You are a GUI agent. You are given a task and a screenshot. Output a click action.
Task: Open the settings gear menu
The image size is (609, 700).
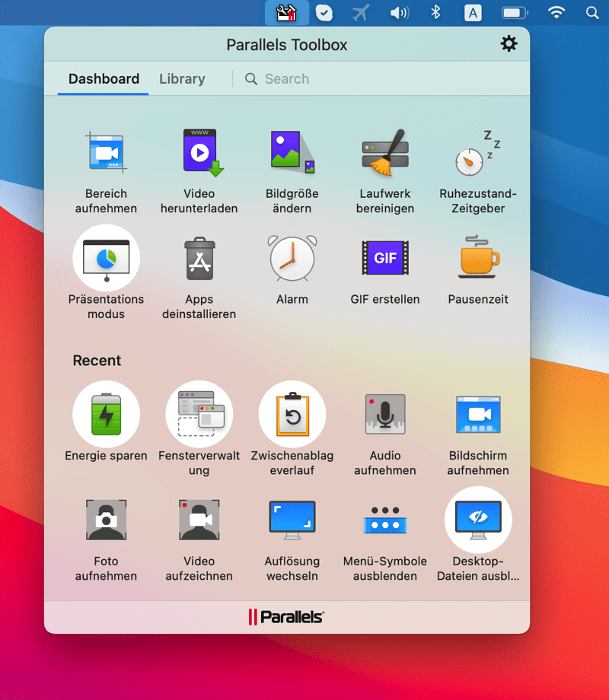(509, 44)
